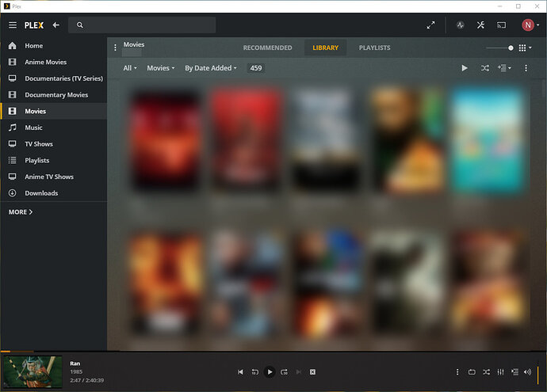
Task: Shuffle the library with toolbar shuffle icon
Action: pyautogui.click(x=485, y=68)
